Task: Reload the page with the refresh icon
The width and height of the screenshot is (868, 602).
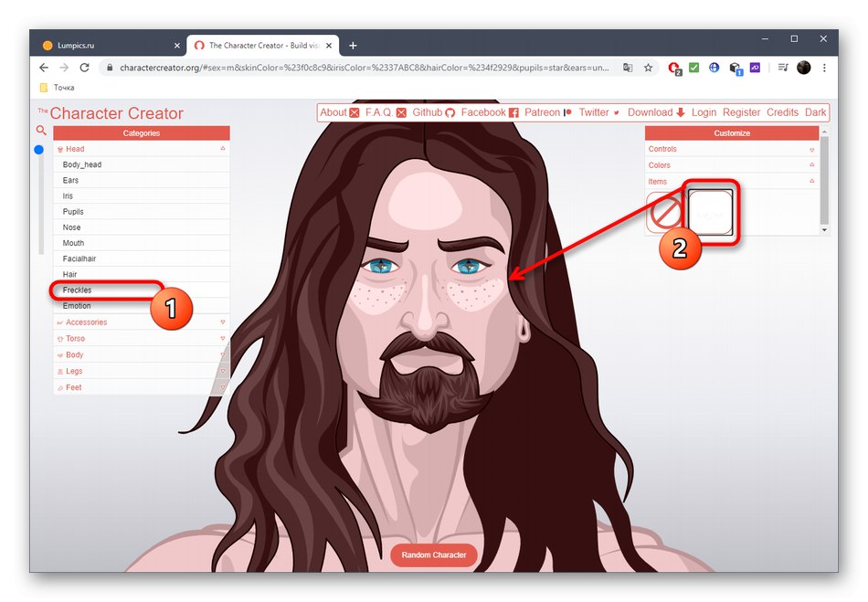Action: 85,68
